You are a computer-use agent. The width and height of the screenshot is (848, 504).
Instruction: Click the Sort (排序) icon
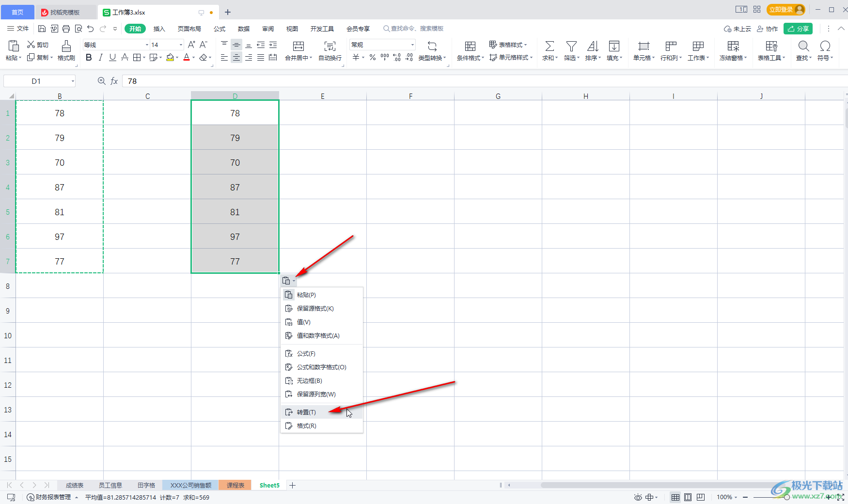point(593,46)
